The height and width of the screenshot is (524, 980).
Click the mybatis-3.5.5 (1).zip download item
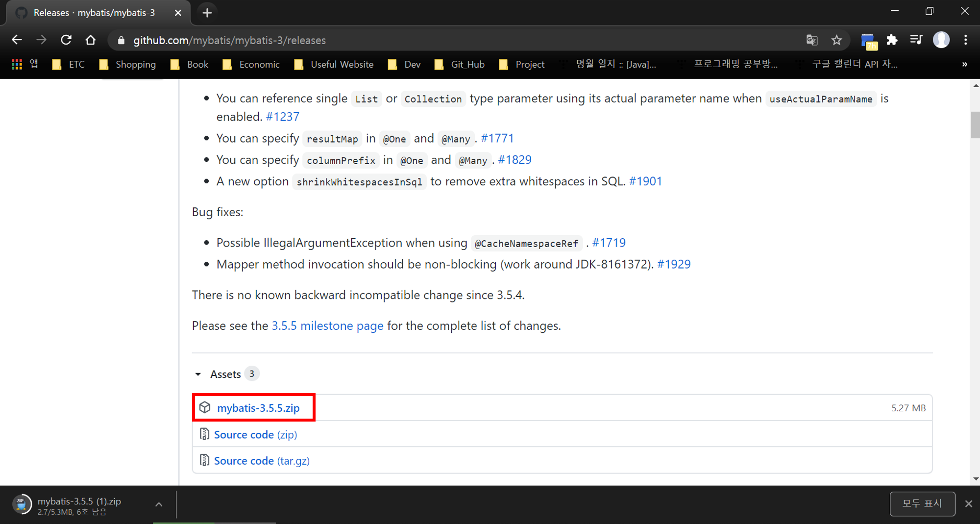(78, 505)
